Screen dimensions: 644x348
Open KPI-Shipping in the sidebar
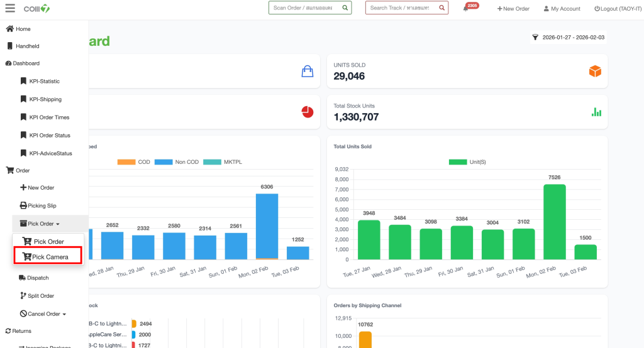45,99
